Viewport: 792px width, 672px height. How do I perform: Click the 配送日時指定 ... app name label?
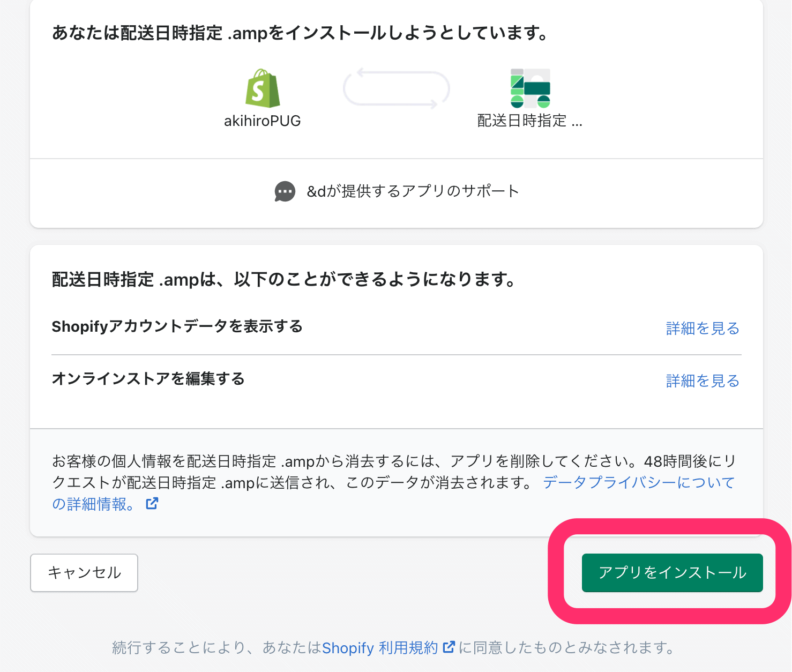(529, 121)
